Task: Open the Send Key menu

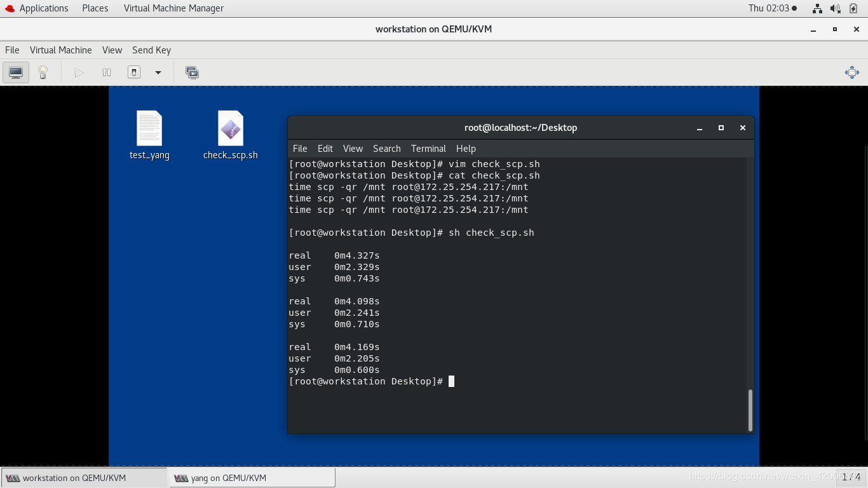Action: click(x=151, y=50)
